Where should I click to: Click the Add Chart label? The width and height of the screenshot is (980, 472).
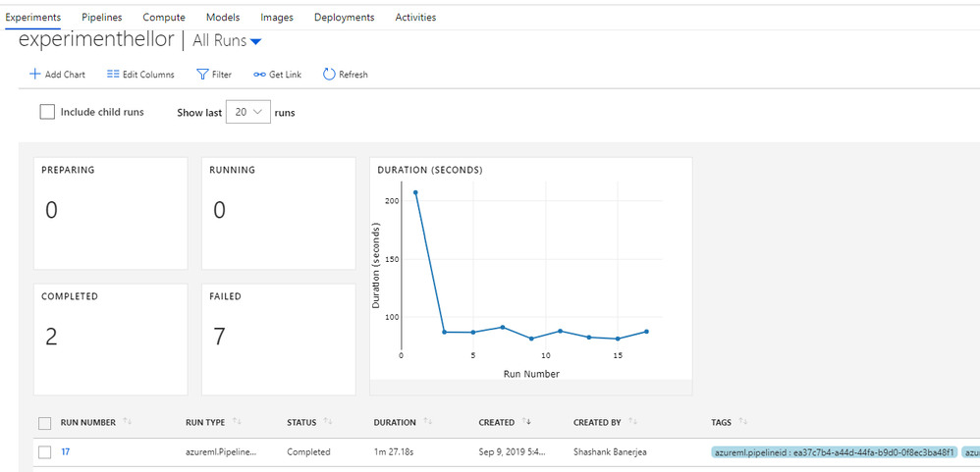(x=65, y=75)
